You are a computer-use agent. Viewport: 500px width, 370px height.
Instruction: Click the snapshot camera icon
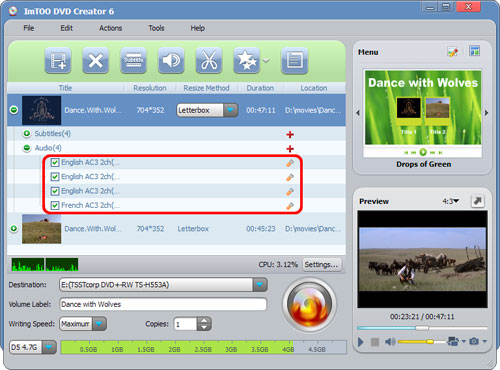(474, 341)
